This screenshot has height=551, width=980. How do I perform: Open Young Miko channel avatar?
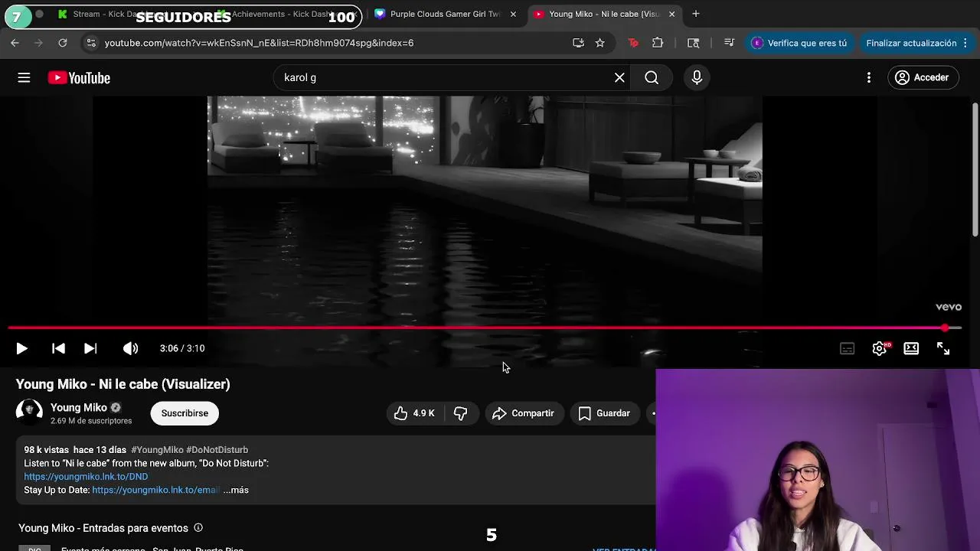pos(29,412)
